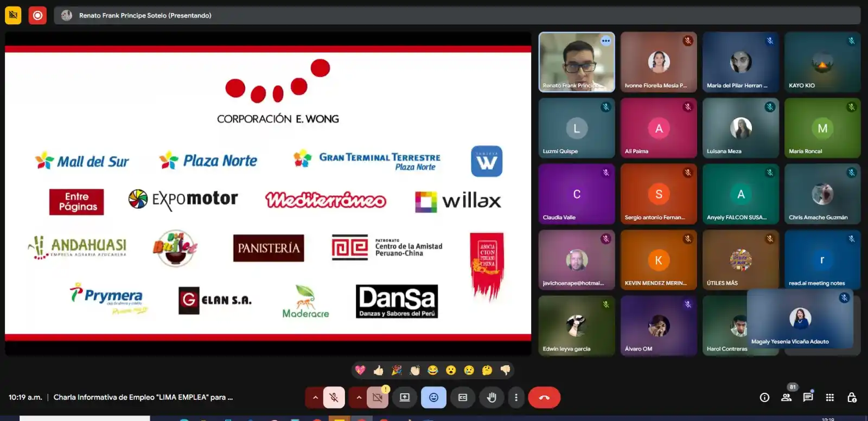Click the red recording indicator icon
The height and width of the screenshot is (421, 868).
pos(37,15)
